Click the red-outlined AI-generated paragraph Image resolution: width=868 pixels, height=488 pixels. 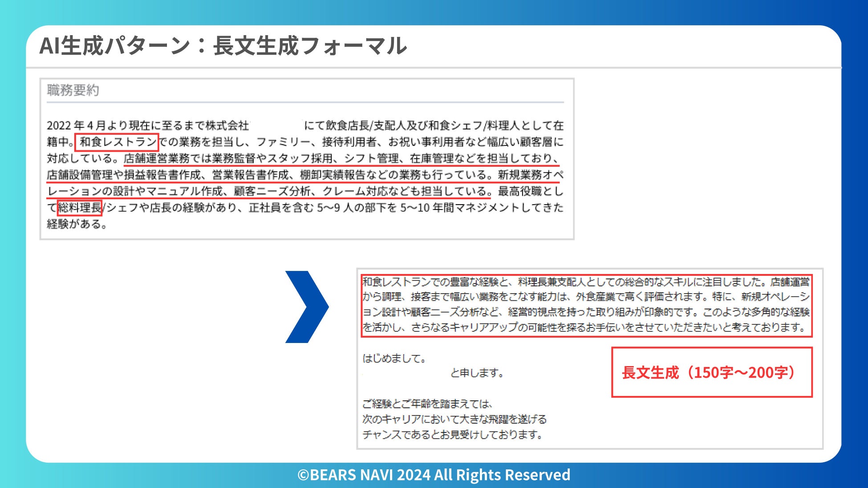click(x=586, y=305)
